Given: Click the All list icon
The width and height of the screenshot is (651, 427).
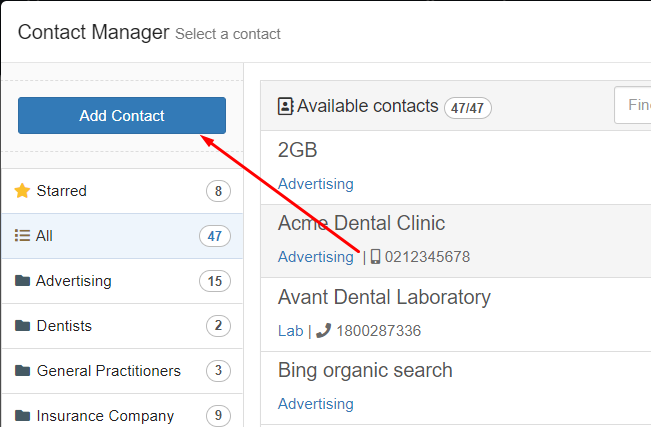Looking at the screenshot, I should click(x=22, y=236).
